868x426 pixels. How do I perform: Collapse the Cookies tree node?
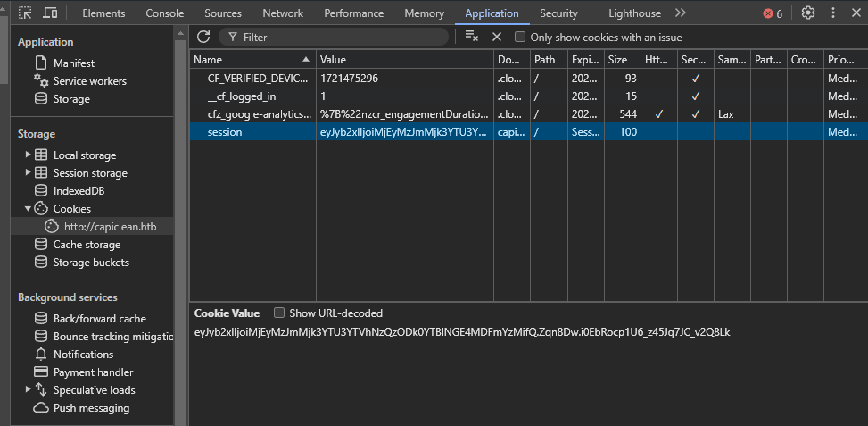click(29, 209)
